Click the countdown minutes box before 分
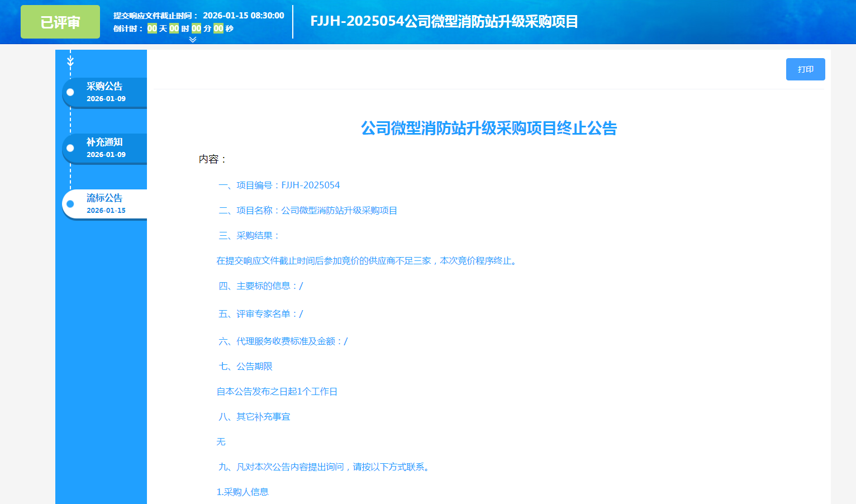Screen dimensions: 856x504 tap(196, 28)
